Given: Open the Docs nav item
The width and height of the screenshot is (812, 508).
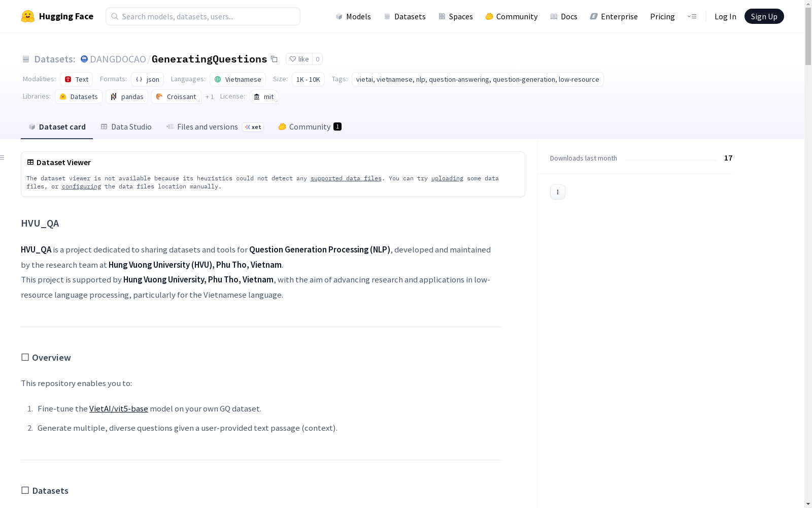Looking at the screenshot, I should (x=563, y=16).
